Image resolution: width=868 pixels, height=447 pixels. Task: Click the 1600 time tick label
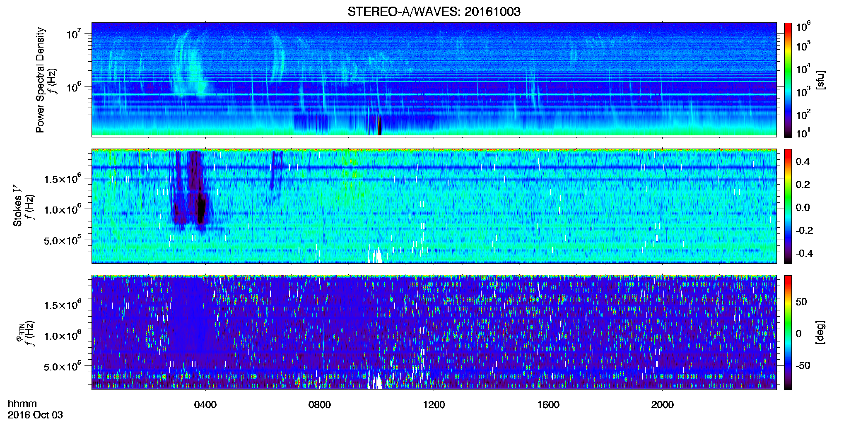point(548,405)
